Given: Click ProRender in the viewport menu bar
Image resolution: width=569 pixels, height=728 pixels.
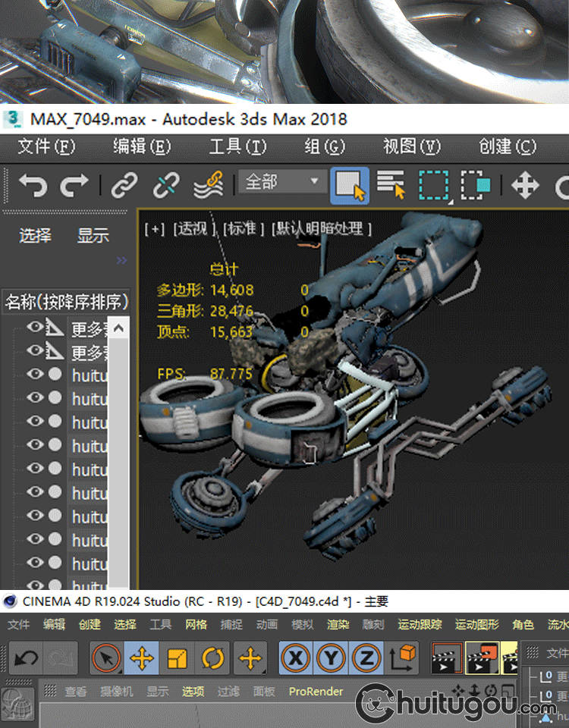Looking at the screenshot, I should 316,692.
